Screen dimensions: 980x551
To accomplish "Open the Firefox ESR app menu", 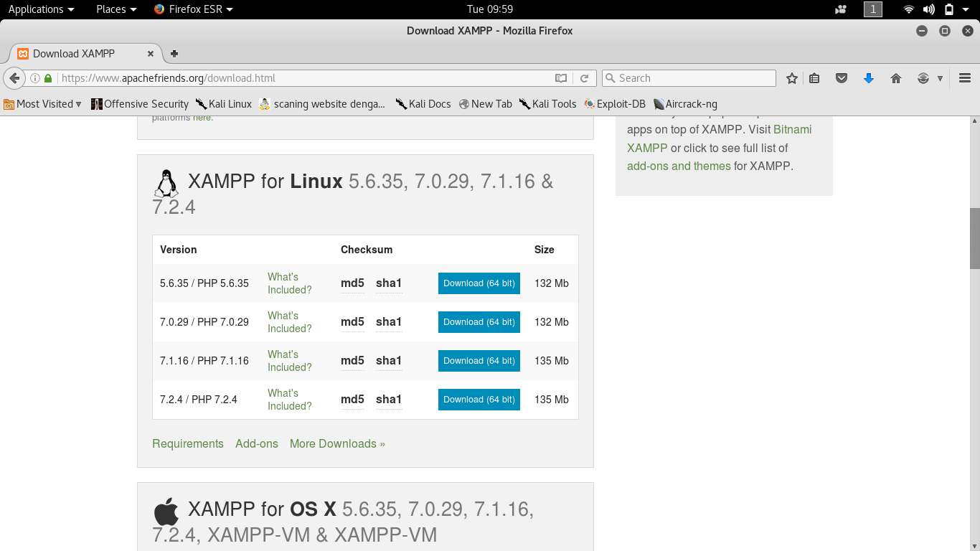I will 193,9.
